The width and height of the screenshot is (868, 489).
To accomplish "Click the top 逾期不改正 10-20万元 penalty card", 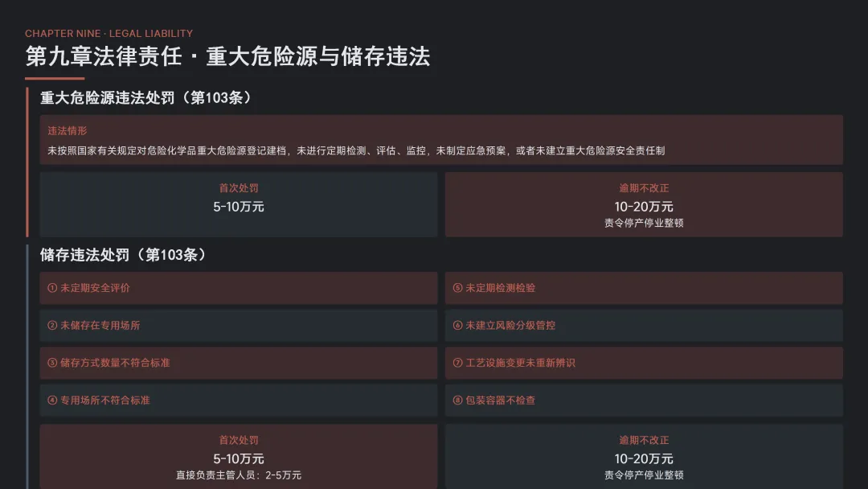I will click(643, 204).
